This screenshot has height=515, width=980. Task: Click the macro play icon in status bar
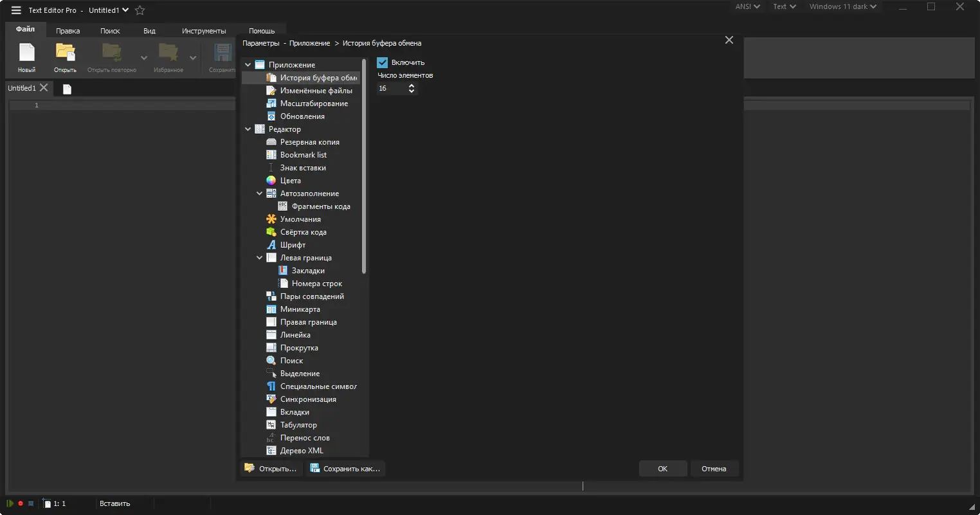click(10, 503)
